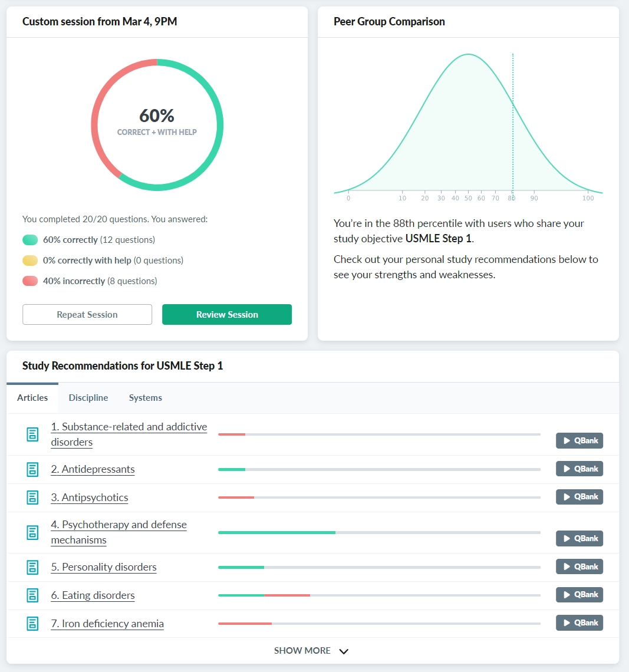The height and width of the screenshot is (672, 629).
Task: Click the article icon for Psychotherapy and defense mechanisms
Action: [32, 532]
